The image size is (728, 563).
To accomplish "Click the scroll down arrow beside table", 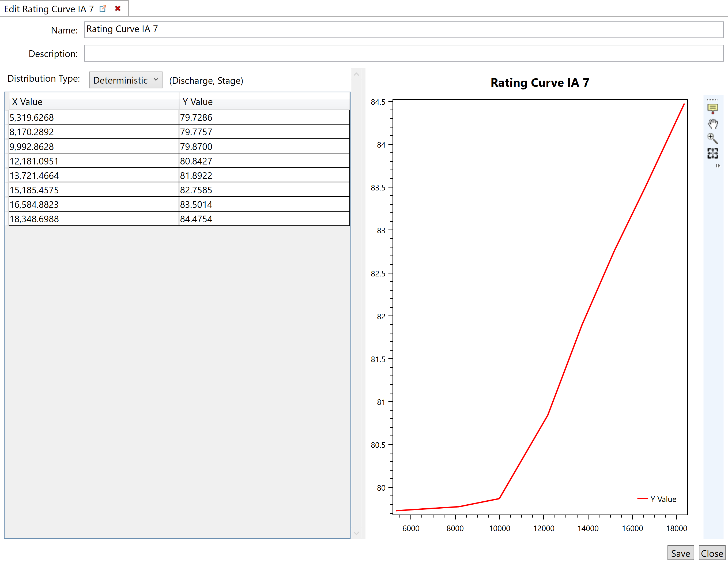I will (x=356, y=533).
